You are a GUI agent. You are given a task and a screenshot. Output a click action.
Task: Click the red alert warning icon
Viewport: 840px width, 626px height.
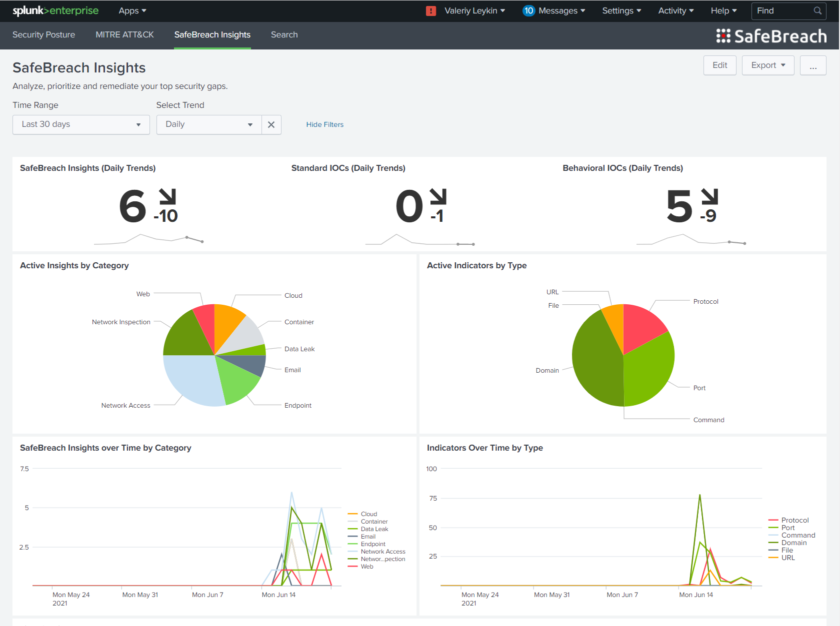(x=431, y=11)
